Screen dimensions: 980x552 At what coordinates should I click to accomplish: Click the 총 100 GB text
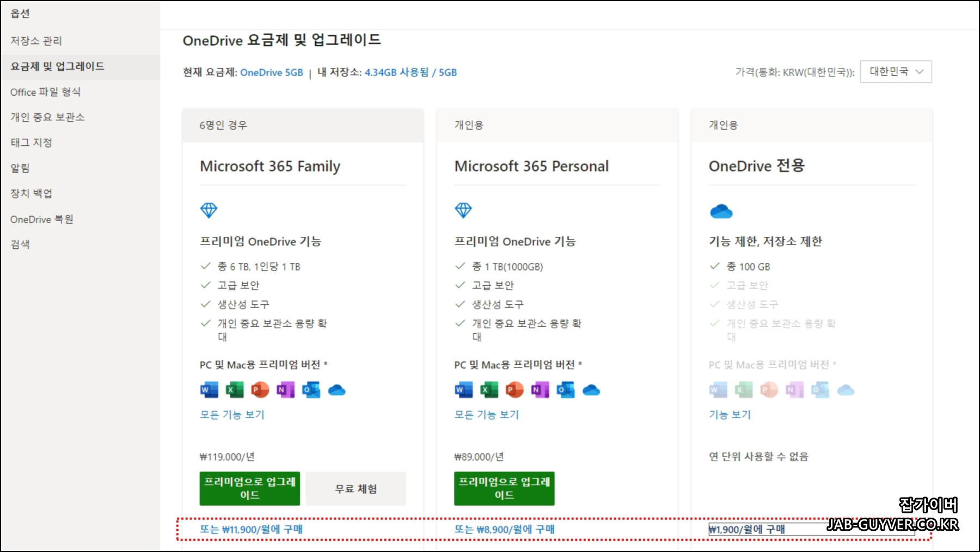point(749,267)
